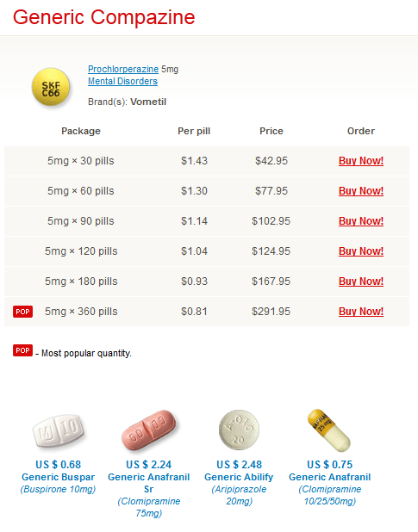Click the pink Anafranil Sr tablet image
This screenshot has width=418, height=532.
[x=149, y=430]
